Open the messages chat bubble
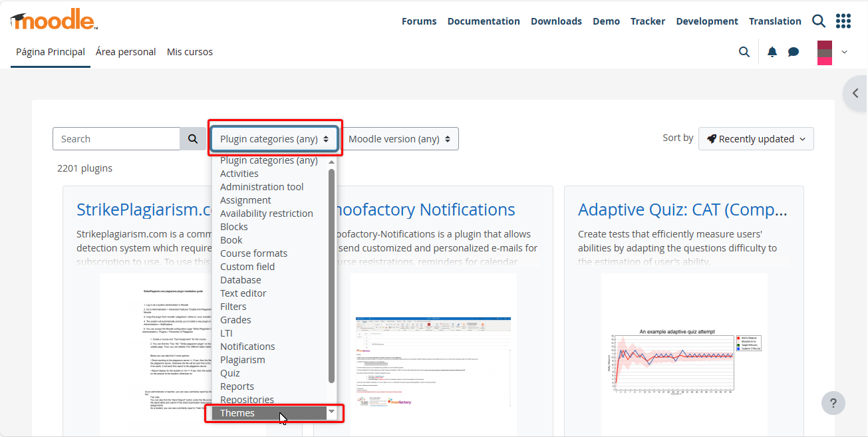 (x=794, y=52)
